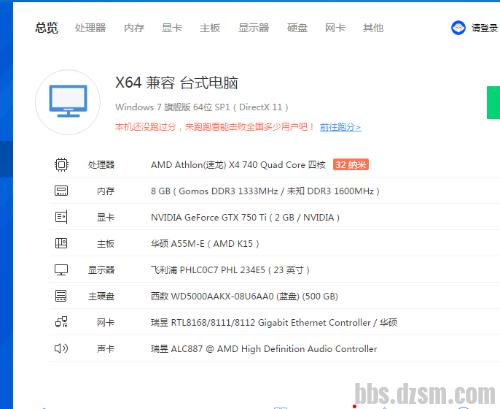
Task: Switch to the 内存 tab
Action: [x=134, y=28]
